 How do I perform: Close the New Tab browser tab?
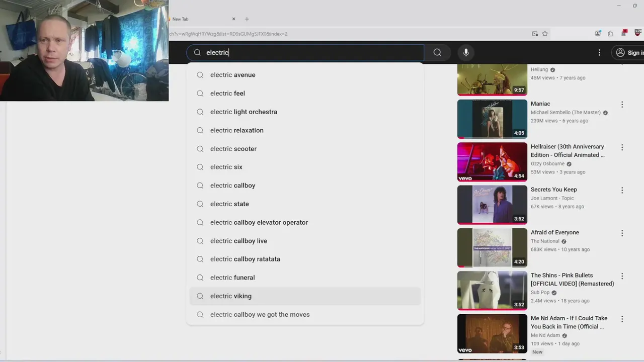coord(233,19)
